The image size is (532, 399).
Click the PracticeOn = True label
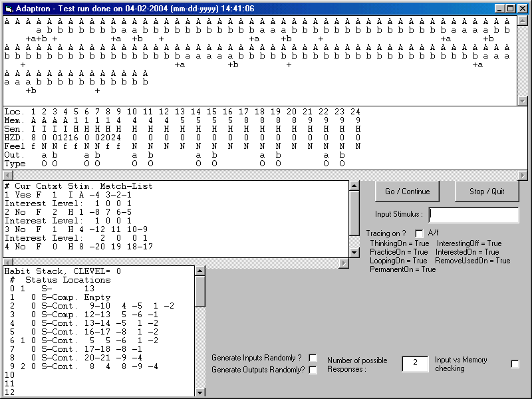pos(398,252)
